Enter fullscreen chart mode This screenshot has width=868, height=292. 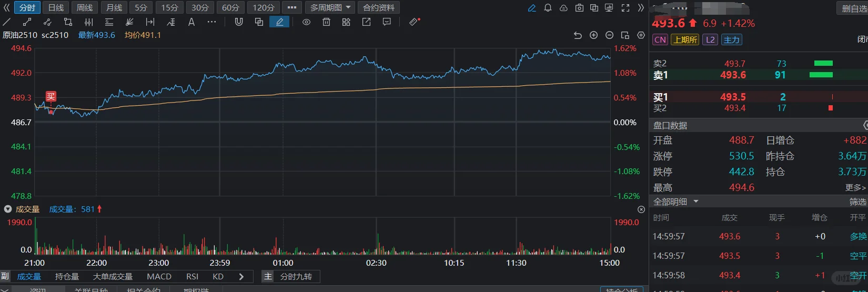coord(625,8)
